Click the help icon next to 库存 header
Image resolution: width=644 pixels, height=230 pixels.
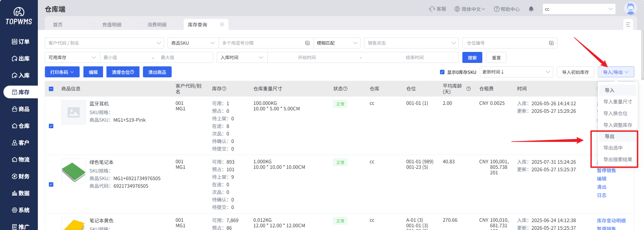coord(224,89)
